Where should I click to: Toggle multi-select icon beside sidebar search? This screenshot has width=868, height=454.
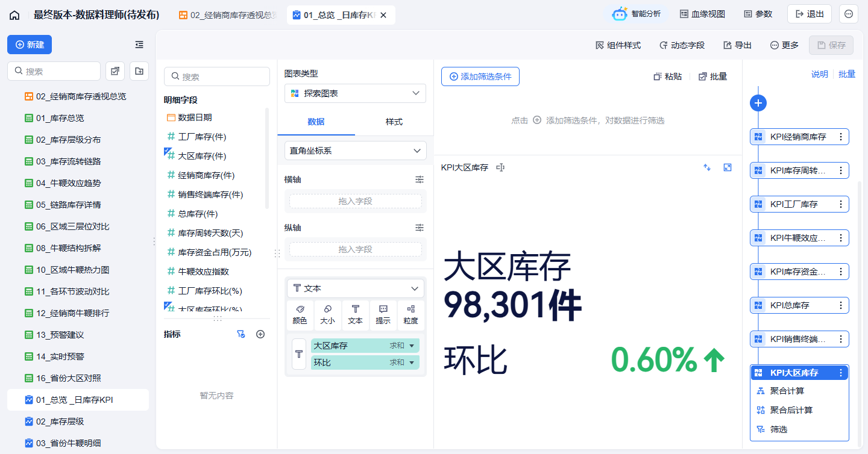click(x=115, y=71)
